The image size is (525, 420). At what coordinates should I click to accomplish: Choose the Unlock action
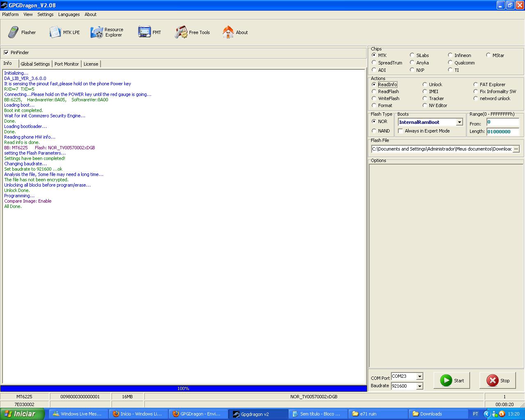tap(425, 84)
